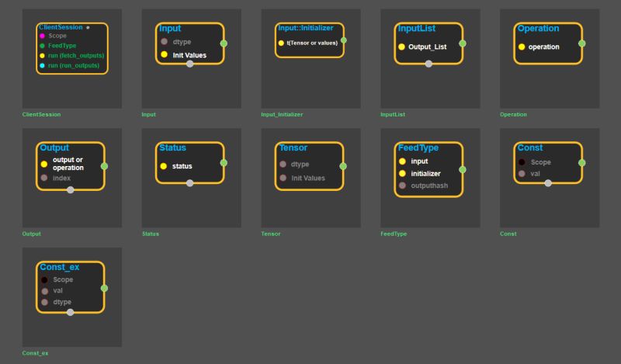Image resolution: width=621 pixels, height=364 pixels.
Task: Click the green output pin on Operation node
Action: click(x=581, y=43)
